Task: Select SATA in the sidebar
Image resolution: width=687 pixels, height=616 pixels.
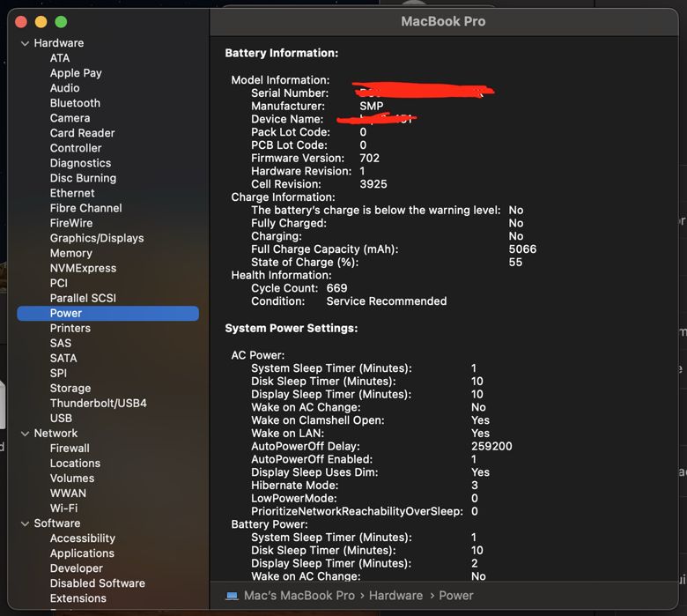Action: pyautogui.click(x=63, y=358)
